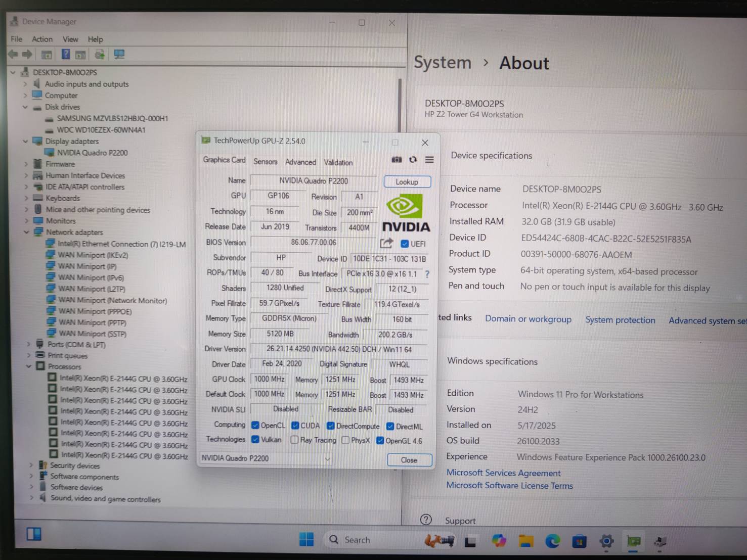Select SAMSUNG MZVLB512HBJQ-000H1 disk drive
The height and width of the screenshot is (560, 747).
112,118
